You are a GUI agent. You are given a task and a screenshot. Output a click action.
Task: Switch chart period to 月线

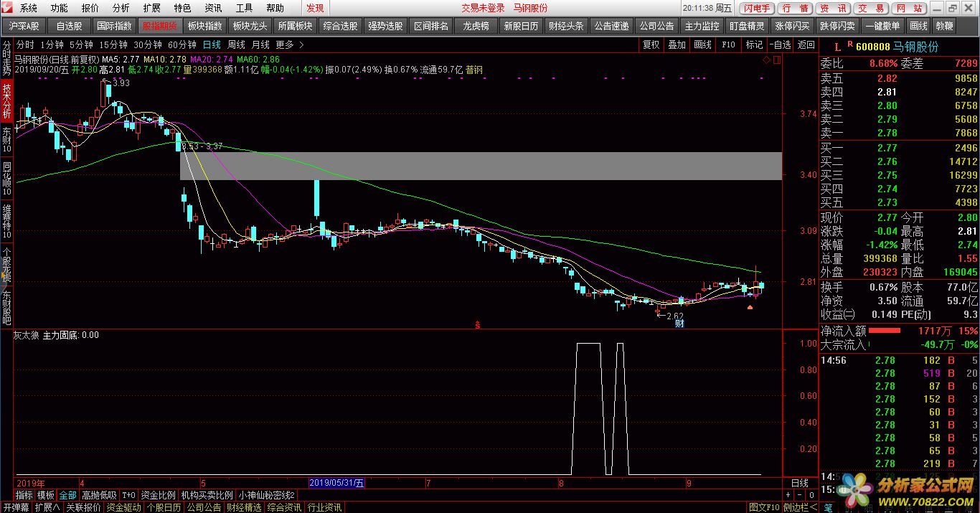261,44
